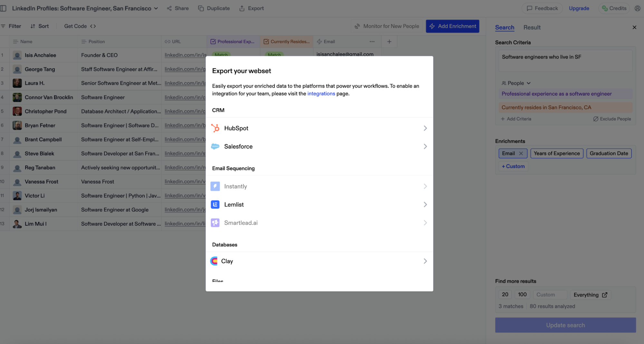Click the Lemlist logo icon
This screenshot has width=644, height=344.
click(x=215, y=204)
